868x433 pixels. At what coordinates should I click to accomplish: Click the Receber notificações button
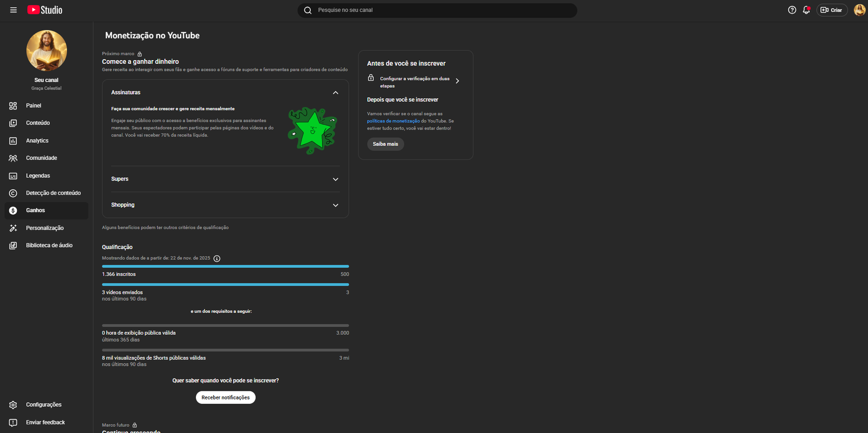coord(225,398)
